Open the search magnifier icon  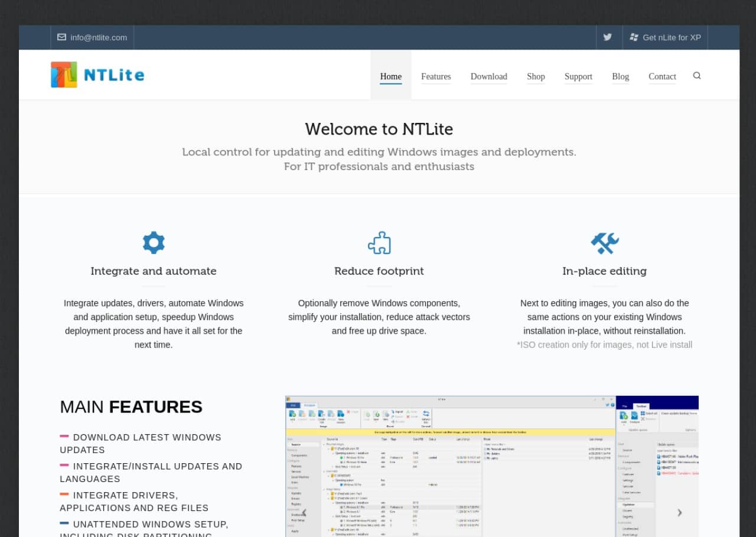coord(697,76)
